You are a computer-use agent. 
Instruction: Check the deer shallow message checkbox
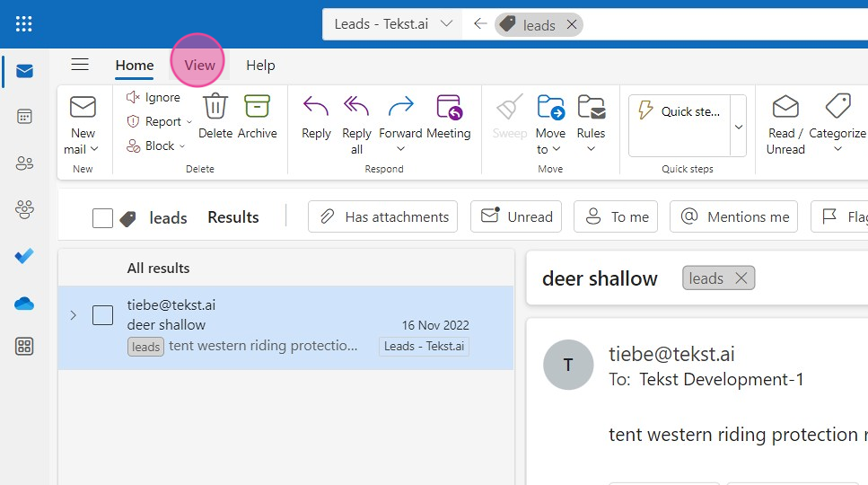(x=103, y=315)
